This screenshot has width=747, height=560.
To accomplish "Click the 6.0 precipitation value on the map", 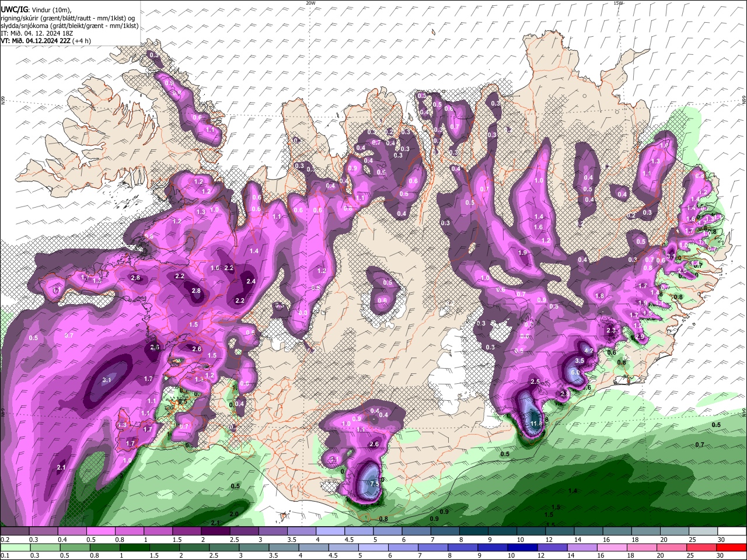I will coord(575,372).
